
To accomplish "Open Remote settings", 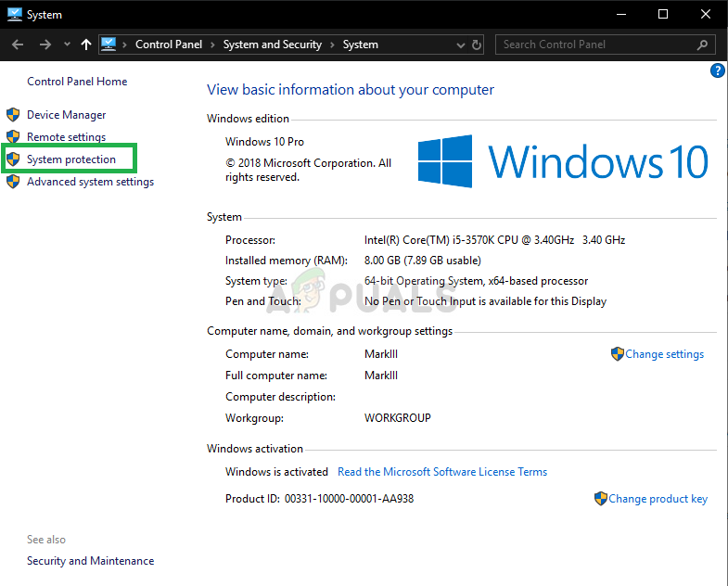I will coord(67,137).
